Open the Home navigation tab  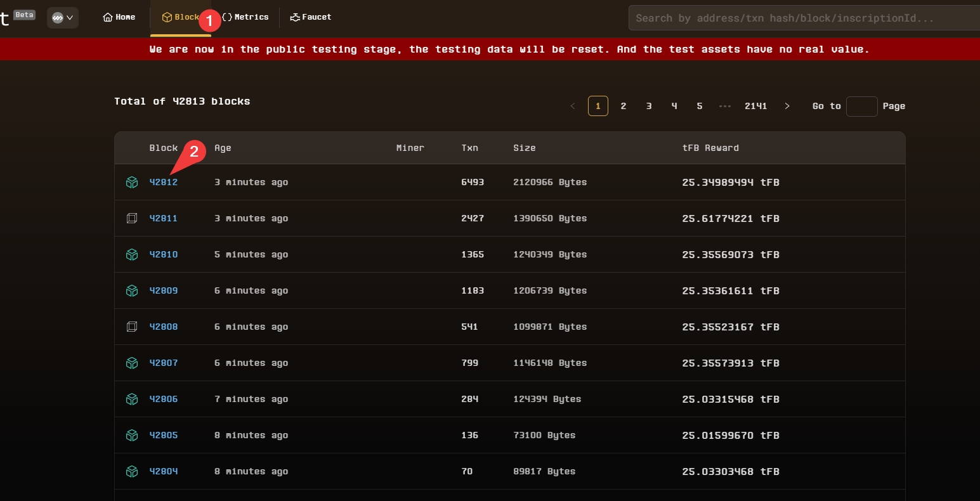click(119, 17)
